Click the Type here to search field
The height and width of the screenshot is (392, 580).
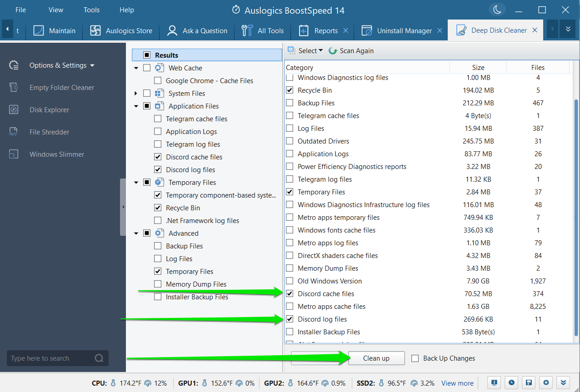(x=51, y=358)
